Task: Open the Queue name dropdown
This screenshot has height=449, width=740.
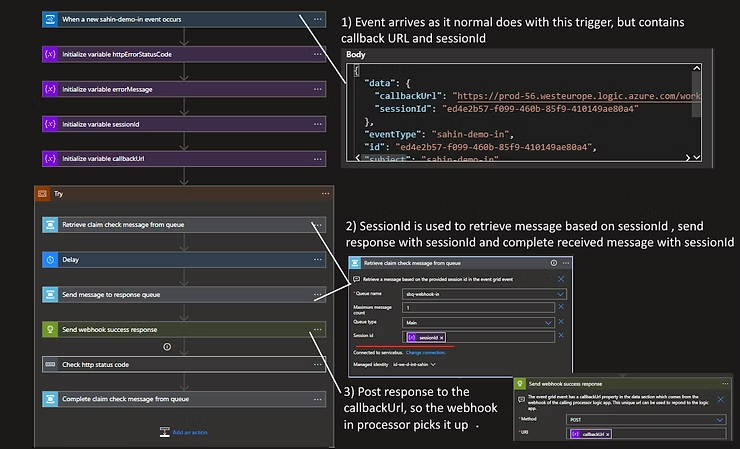Action: pos(561,294)
